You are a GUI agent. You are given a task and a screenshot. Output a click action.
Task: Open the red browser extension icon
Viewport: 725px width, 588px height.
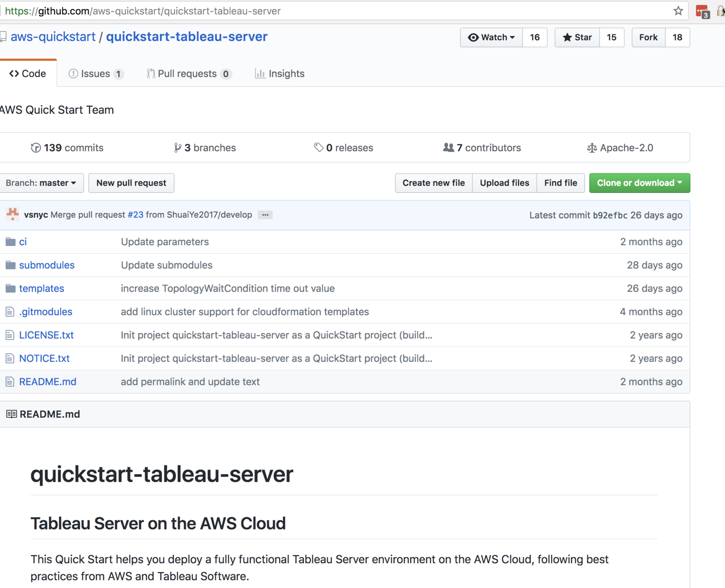702,11
